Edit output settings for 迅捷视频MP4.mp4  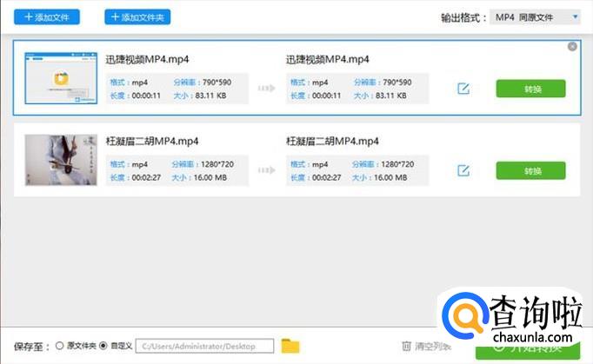click(463, 89)
